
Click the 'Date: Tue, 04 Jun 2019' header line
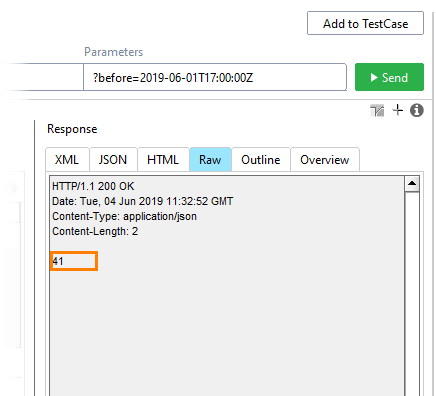(142, 201)
